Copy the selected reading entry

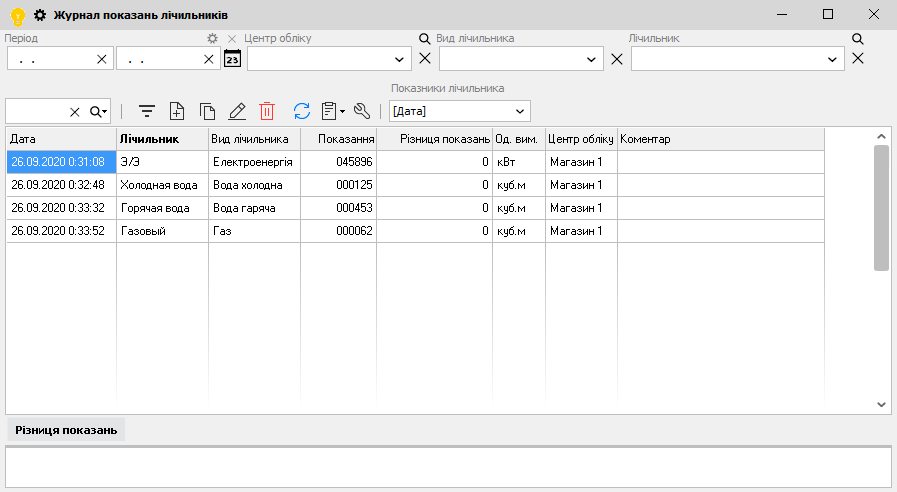click(x=207, y=111)
